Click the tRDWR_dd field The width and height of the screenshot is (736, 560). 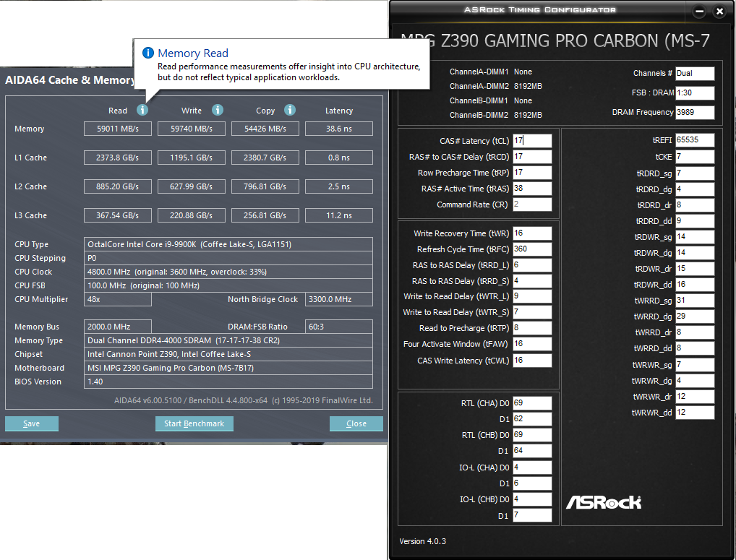[x=695, y=285]
